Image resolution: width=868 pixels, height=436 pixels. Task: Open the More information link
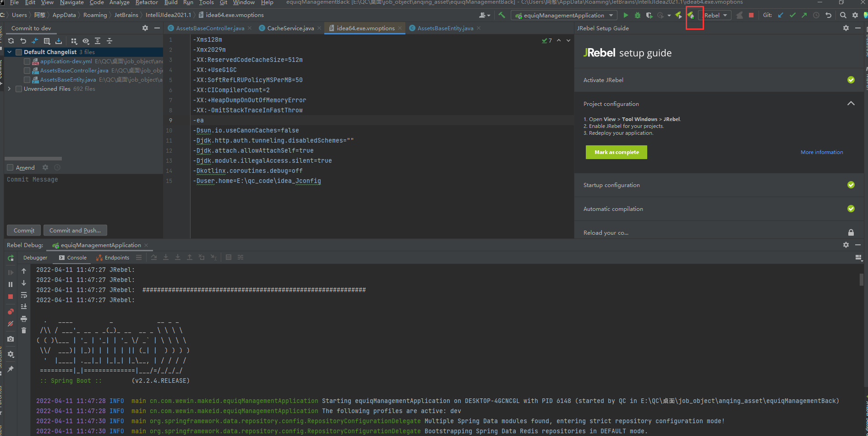click(821, 152)
